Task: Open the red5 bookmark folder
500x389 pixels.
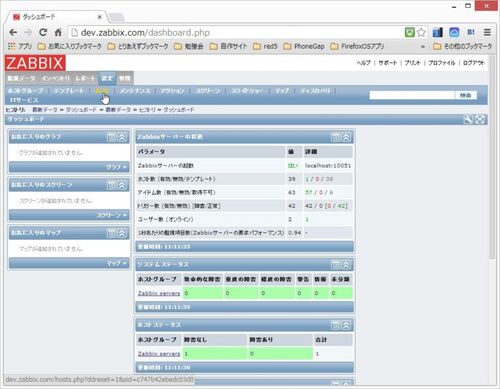Action: [x=265, y=46]
